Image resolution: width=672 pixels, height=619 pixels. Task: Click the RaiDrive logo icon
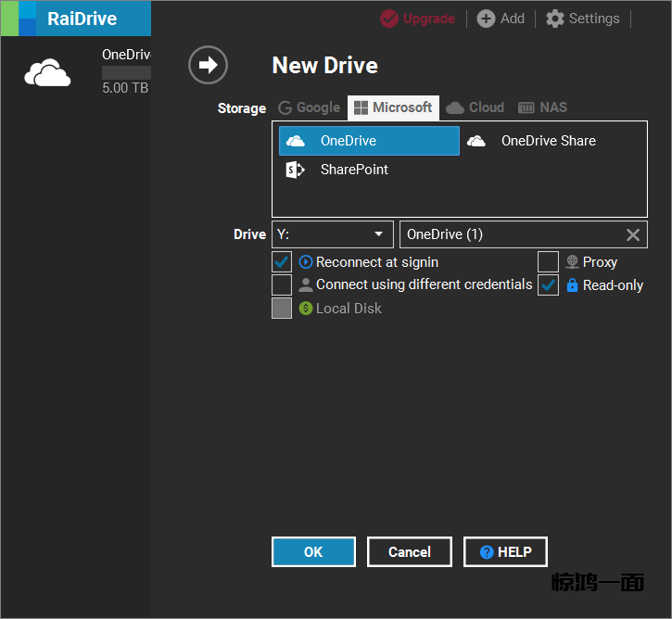(x=19, y=19)
